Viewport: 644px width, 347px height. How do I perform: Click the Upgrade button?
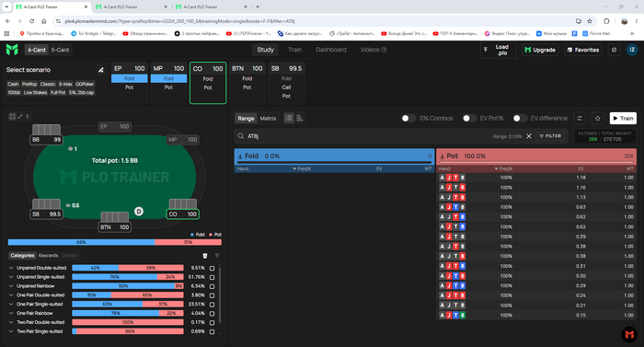(x=540, y=50)
